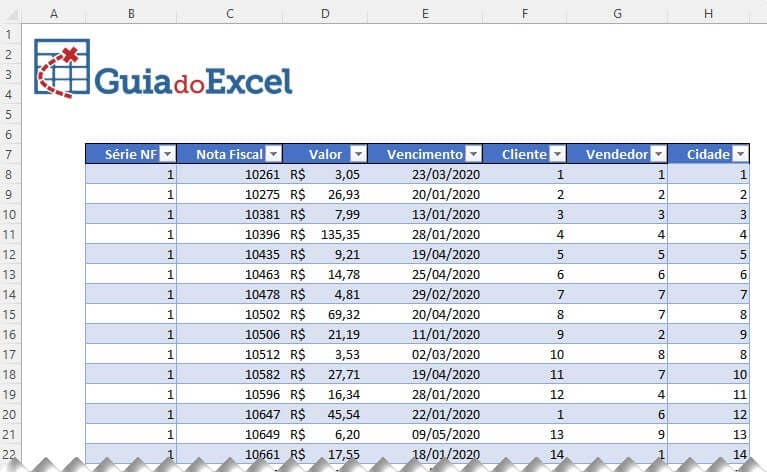The width and height of the screenshot is (767, 472).
Task: Select row 15 header
Action: point(10,315)
